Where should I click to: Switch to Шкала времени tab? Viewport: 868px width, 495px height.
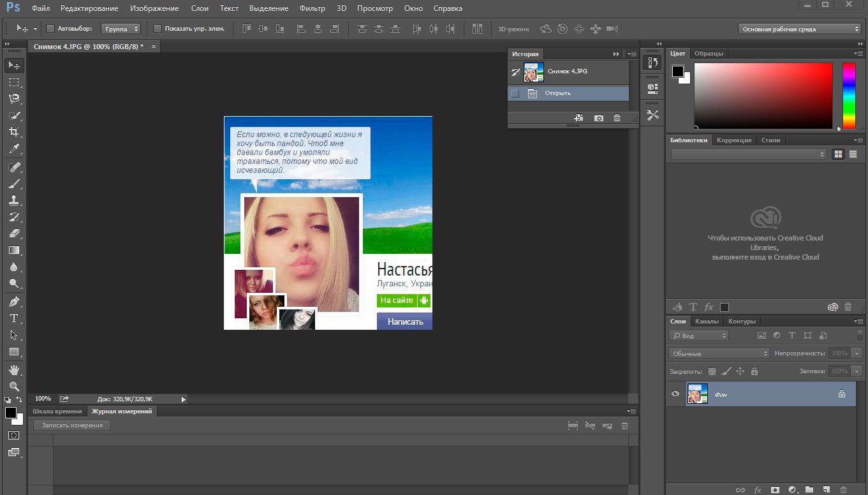[x=57, y=411]
